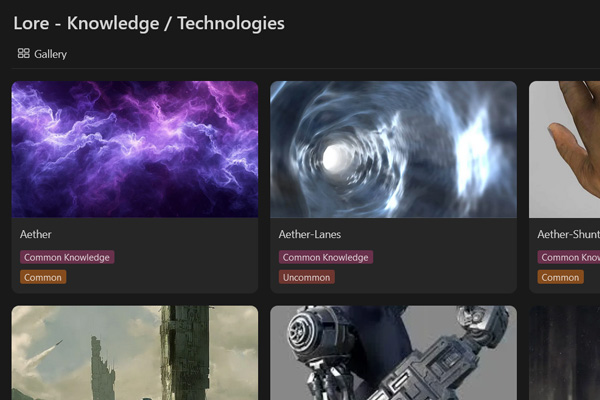600x400 pixels.
Task: Open the Aether card title
Action: coord(36,234)
